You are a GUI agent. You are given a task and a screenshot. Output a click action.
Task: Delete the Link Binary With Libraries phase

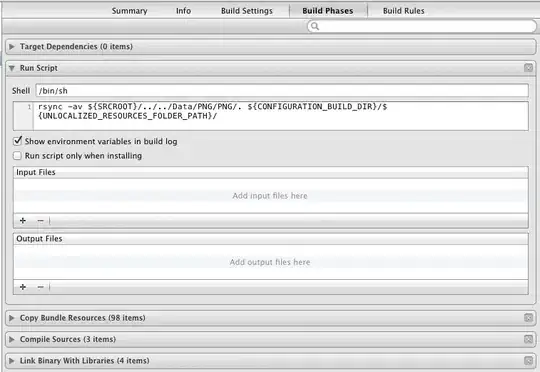point(528,361)
